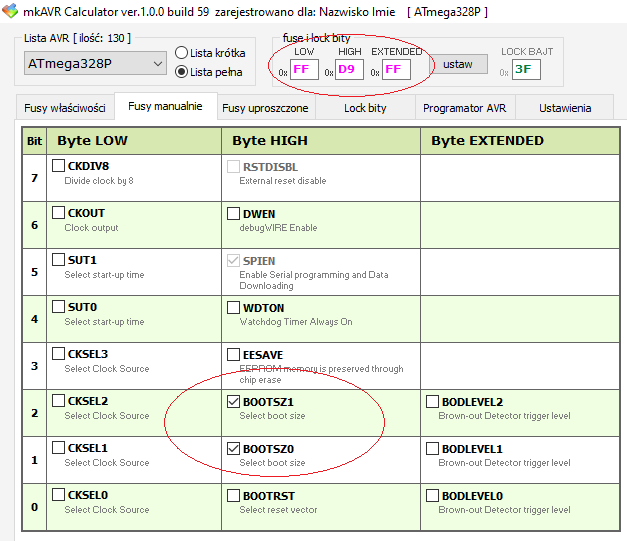Click the 'Clock output' description text

(x=91, y=228)
